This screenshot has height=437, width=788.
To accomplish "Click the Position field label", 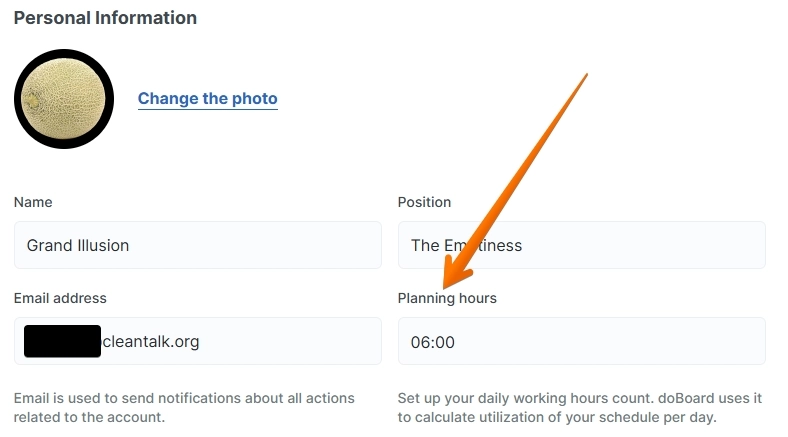I will click(424, 202).
